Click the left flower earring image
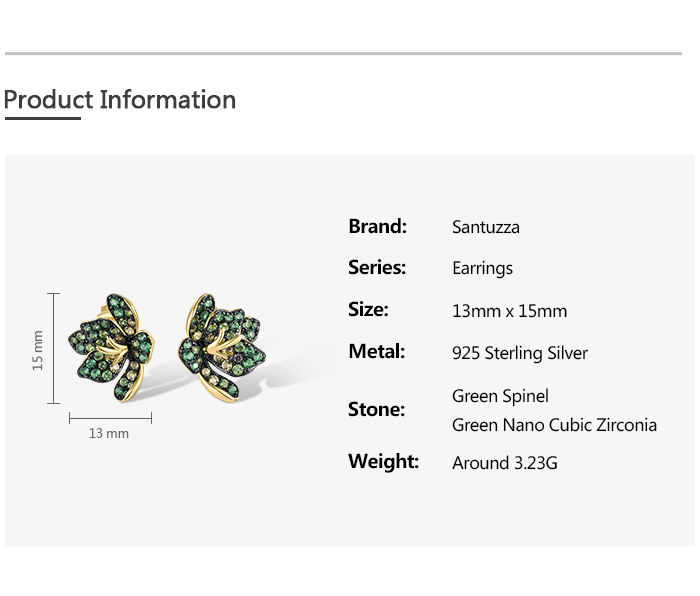Image resolution: width=700 pixels, height=596 pixels. pyautogui.click(x=111, y=348)
